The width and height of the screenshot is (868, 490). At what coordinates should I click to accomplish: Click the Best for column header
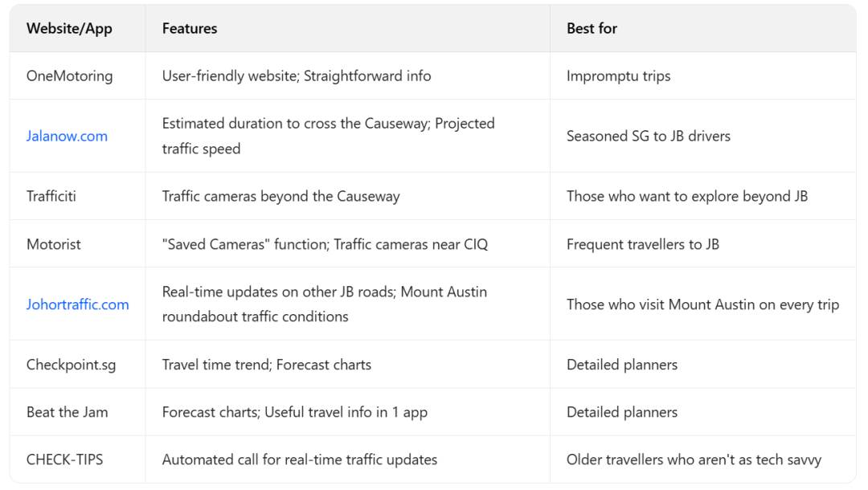click(x=592, y=28)
